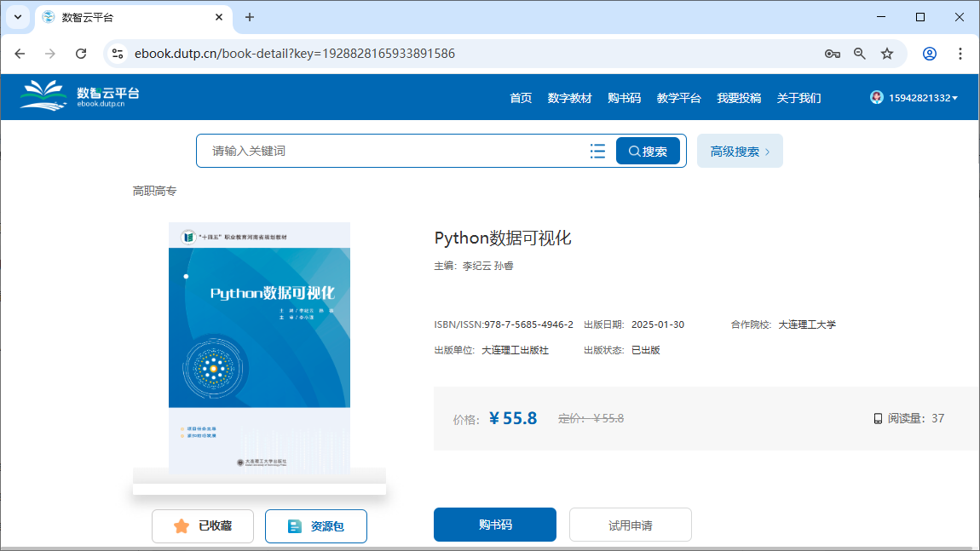Image resolution: width=980 pixels, height=551 pixels.
Task: Open the 数字教材 menu item
Action: point(569,98)
